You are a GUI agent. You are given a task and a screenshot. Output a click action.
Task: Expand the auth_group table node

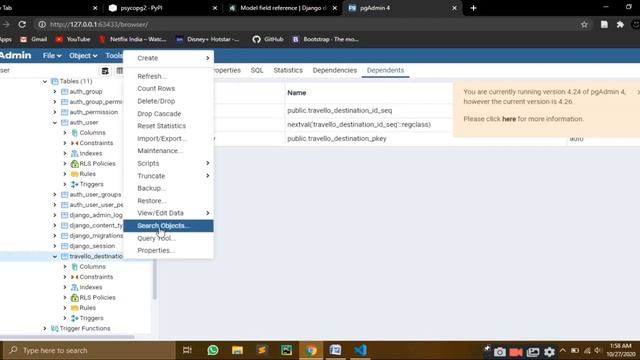point(55,91)
